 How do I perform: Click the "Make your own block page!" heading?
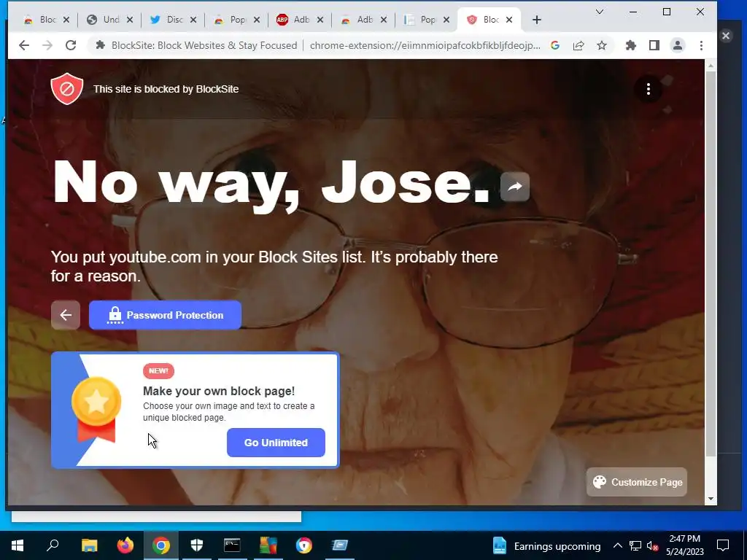[219, 391]
